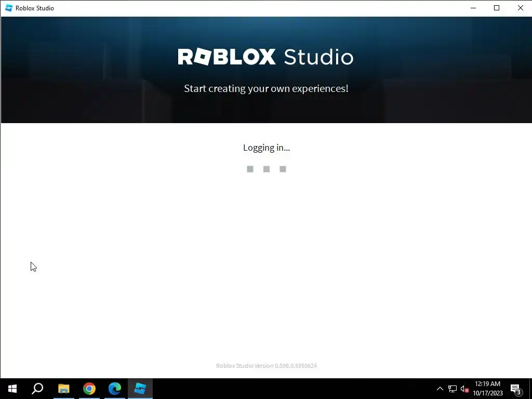Maximize the Roblox Studio window
The image size is (532, 399).
tap(497, 8)
